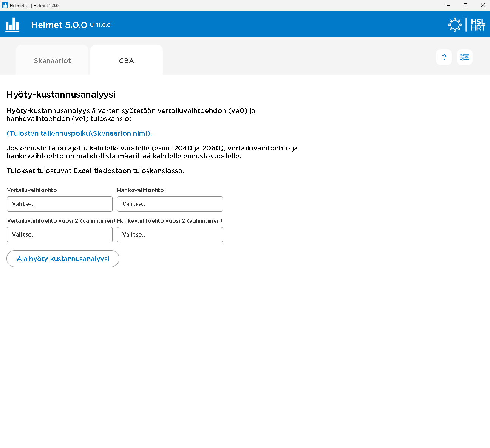This screenshot has height=448, width=490.
Task: Open the Vertailuvaihtoehto dropdown
Action: point(60,204)
